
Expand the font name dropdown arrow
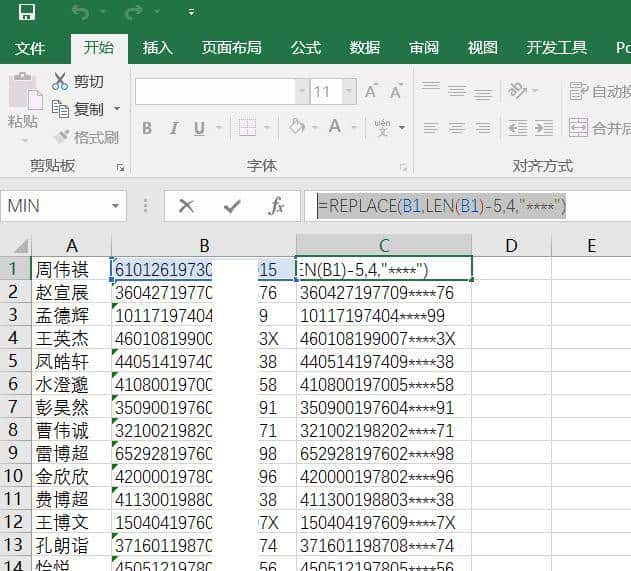(302, 92)
